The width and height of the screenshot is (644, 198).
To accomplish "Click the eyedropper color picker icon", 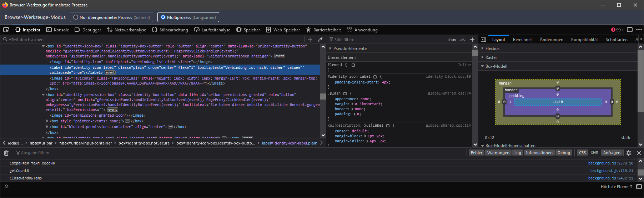I will pyautogui.click(x=320, y=40).
